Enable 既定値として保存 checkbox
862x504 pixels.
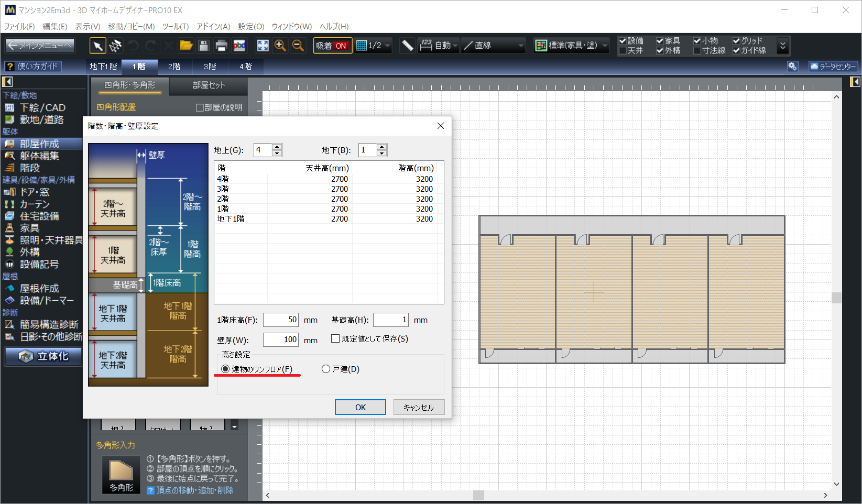(x=335, y=339)
